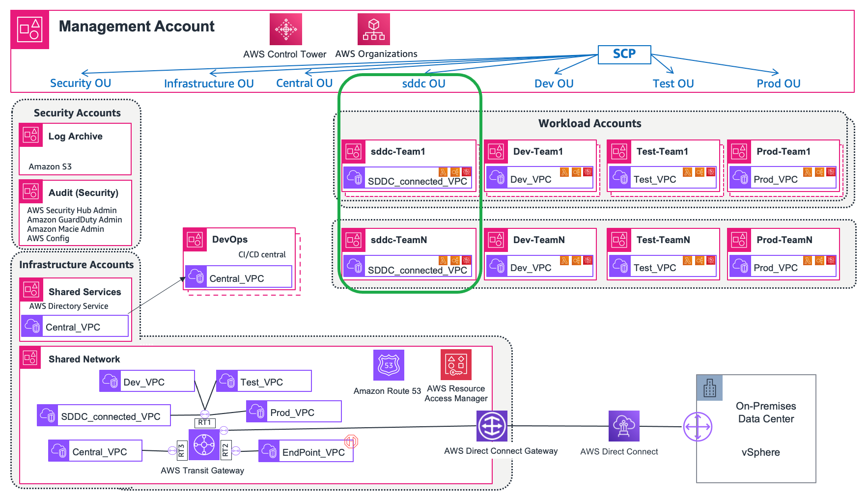Click the DevOps account icon
Viewport: 868px width, 497px height.
click(195, 240)
